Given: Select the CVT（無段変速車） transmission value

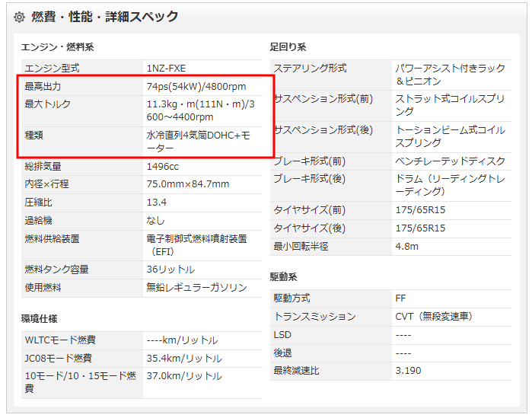Looking at the screenshot, I should [434, 317].
